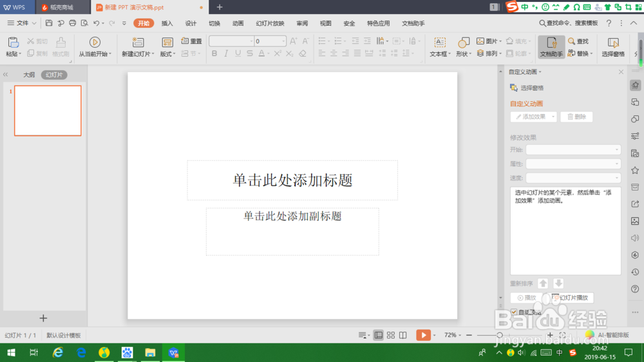The height and width of the screenshot is (362, 644).
Task: Open the Design ribbon tab
Action: pos(191,23)
